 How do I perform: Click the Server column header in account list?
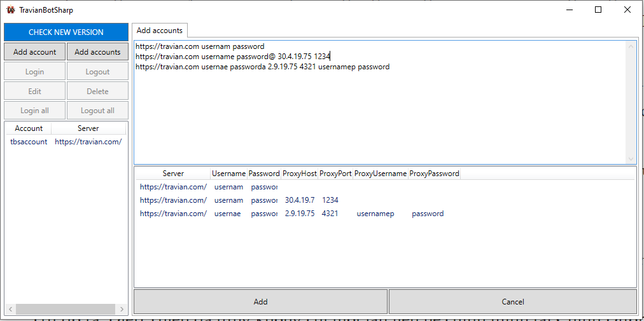(88, 128)
